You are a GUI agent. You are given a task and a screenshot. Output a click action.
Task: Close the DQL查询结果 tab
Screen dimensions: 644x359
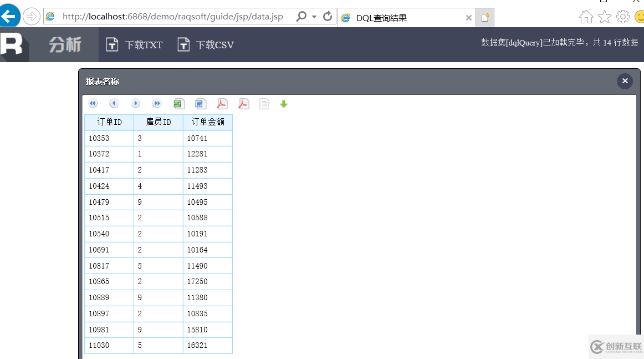point(469,18)
